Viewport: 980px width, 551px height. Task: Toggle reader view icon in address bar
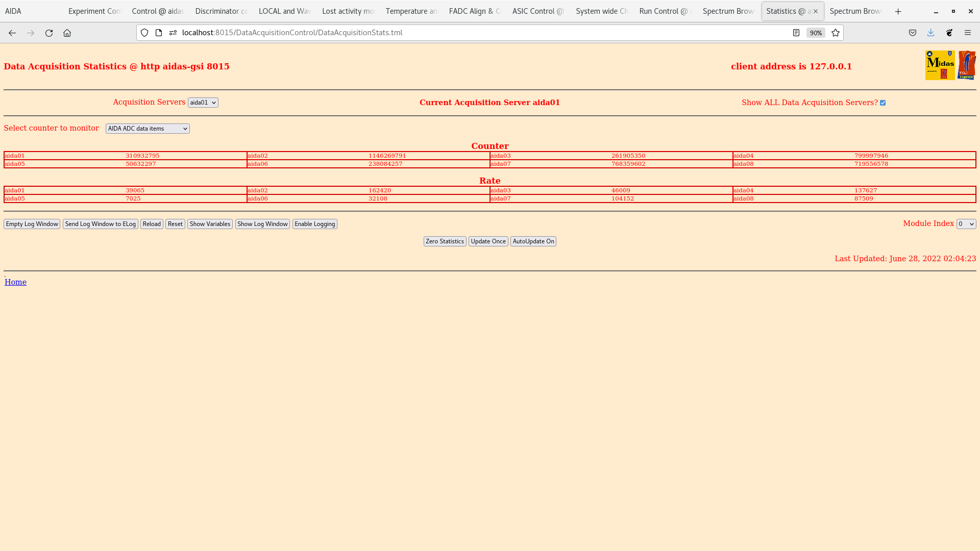796,33
